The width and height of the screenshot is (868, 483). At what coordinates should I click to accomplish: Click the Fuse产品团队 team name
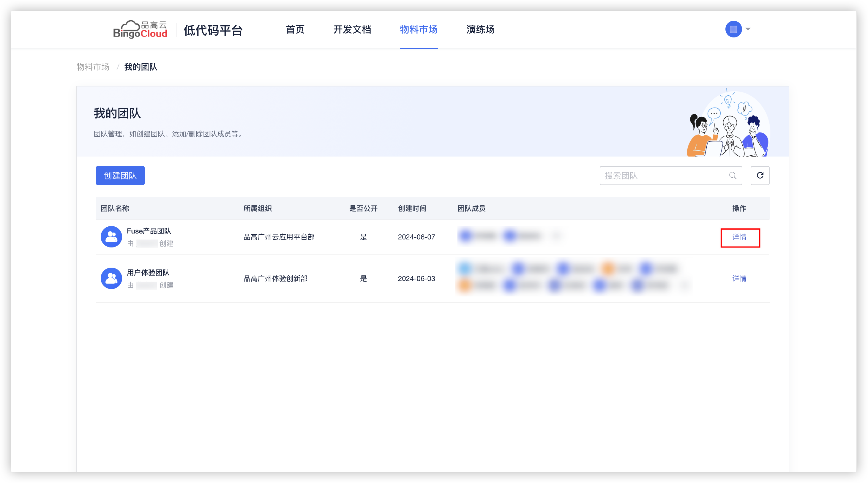click(x=149, y=231)
